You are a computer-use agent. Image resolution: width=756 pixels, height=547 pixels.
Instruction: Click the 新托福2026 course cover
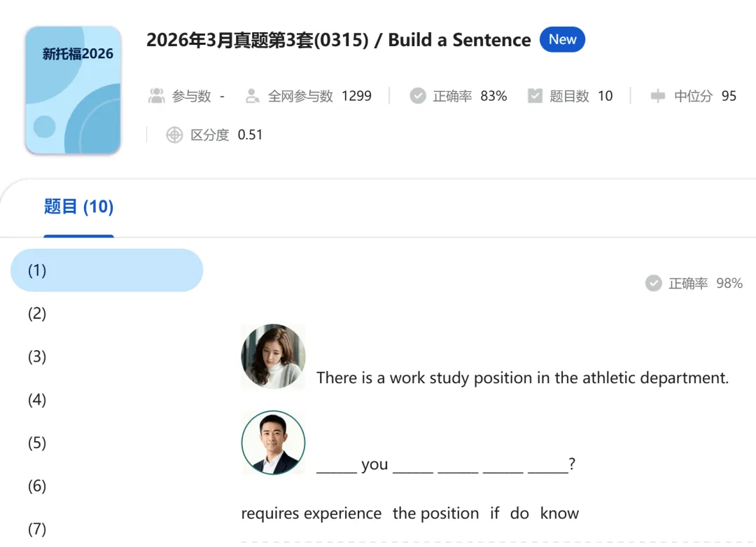point(73,90)
